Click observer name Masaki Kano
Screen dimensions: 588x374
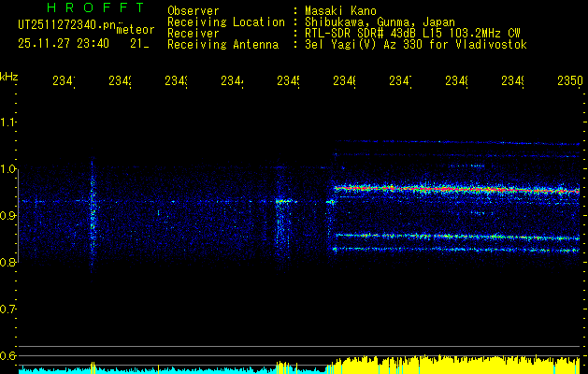[x=340, y=11]
